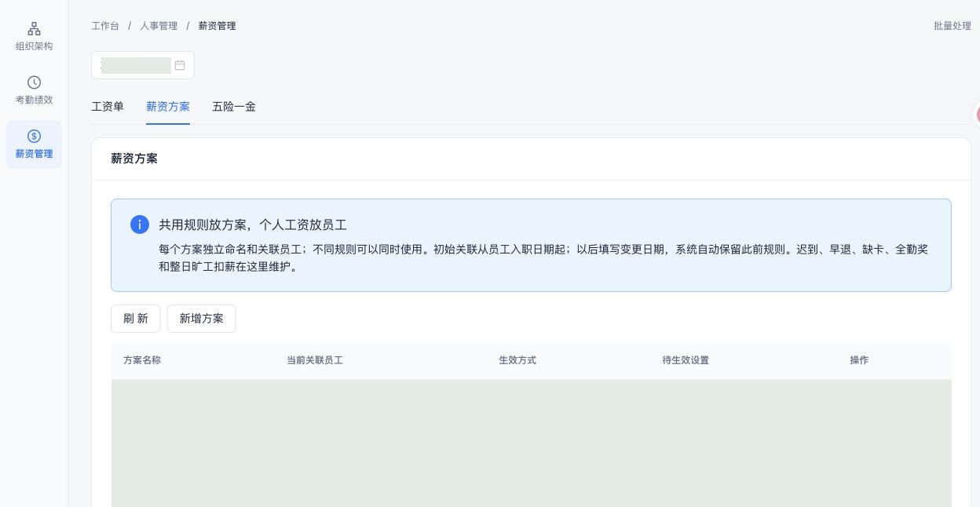Select the 薪资方案 tab
This screenshot has width=980, height=507.
pos(168,107)
